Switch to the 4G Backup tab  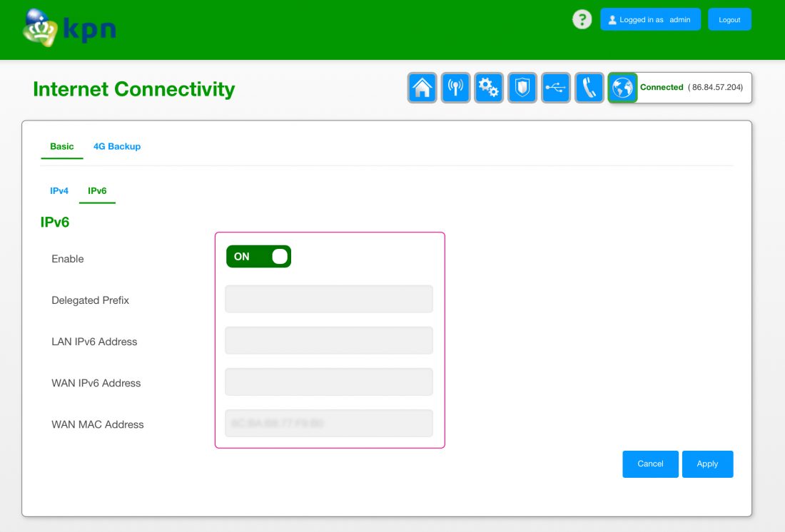click(117, 146)
